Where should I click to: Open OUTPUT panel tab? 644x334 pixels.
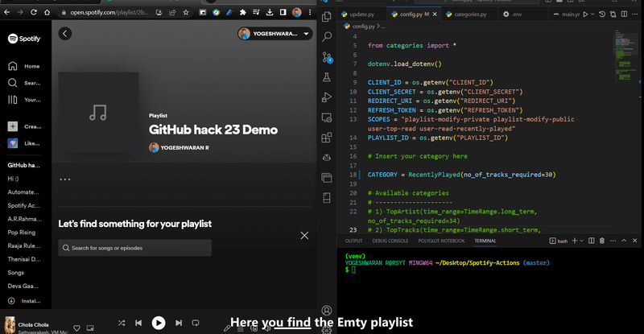[x=353, y=241]
